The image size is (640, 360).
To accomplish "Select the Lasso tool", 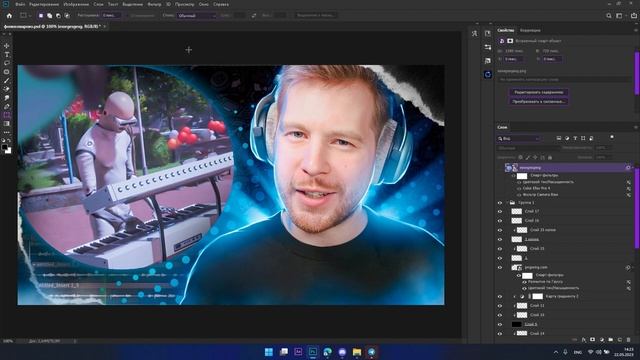I will [7, 63].
